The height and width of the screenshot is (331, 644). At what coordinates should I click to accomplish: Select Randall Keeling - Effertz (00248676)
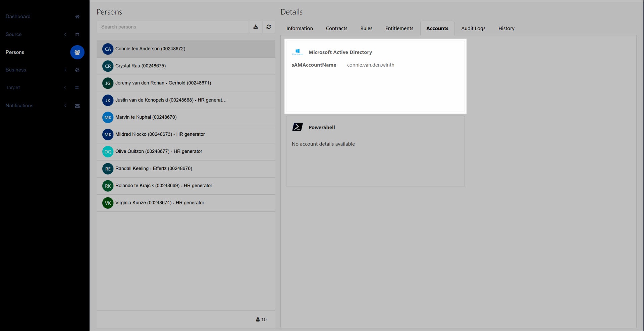coord(186,169)
